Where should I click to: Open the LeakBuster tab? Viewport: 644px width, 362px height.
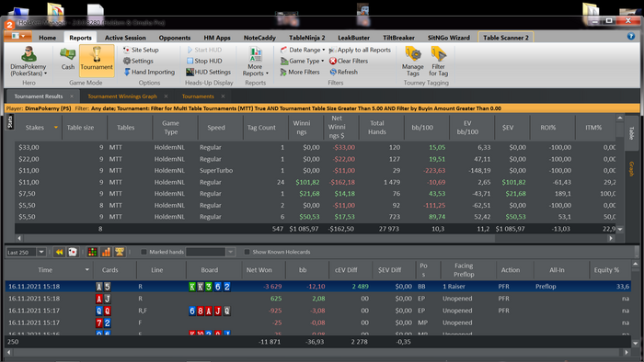[353, 38]
